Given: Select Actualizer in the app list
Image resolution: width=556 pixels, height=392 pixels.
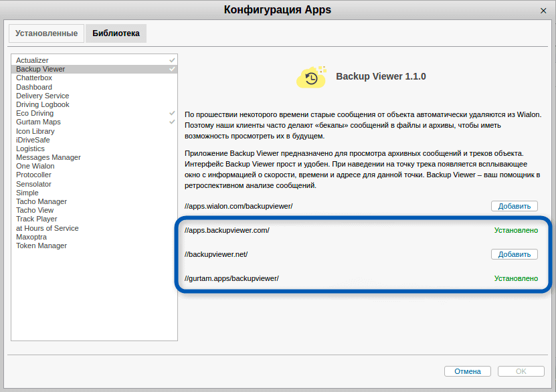Looking at the screenshot, I should 94,60.
